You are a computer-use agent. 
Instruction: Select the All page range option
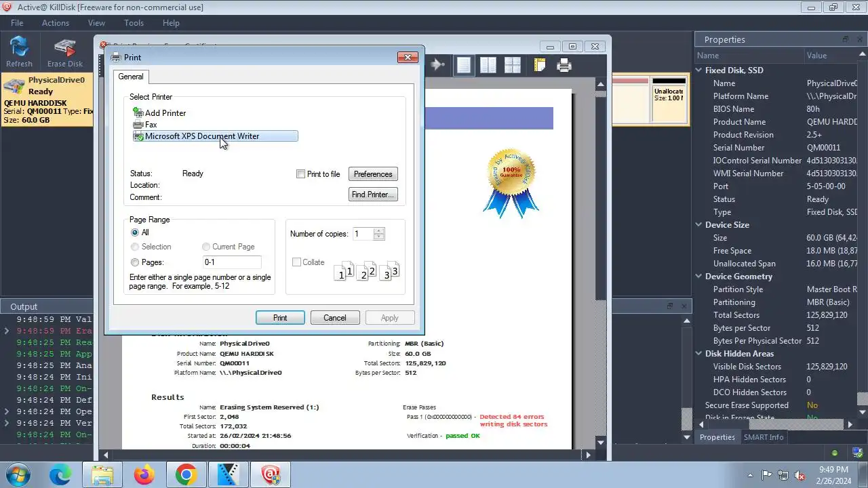click(x=135, y=232)
